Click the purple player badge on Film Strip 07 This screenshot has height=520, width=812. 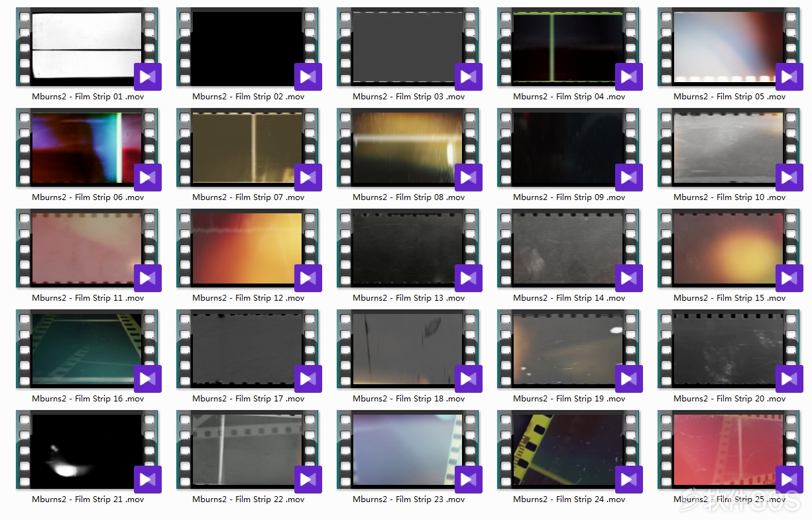pyautogui.click(x=308, y=178)
